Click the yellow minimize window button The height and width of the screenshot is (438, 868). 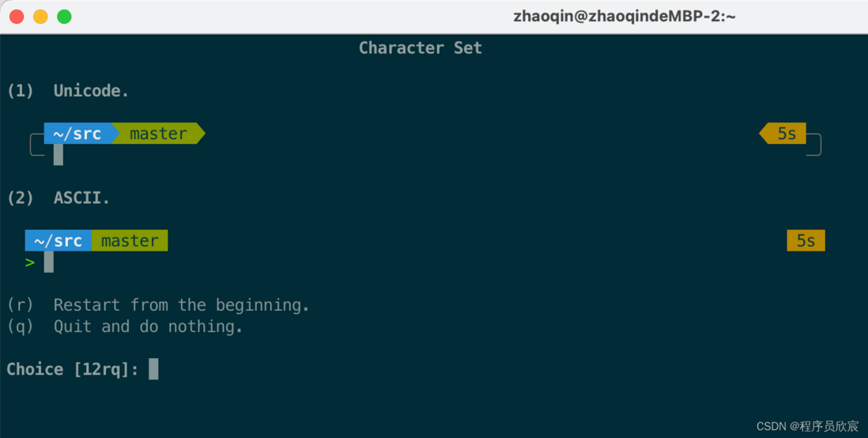coord(40,17)
